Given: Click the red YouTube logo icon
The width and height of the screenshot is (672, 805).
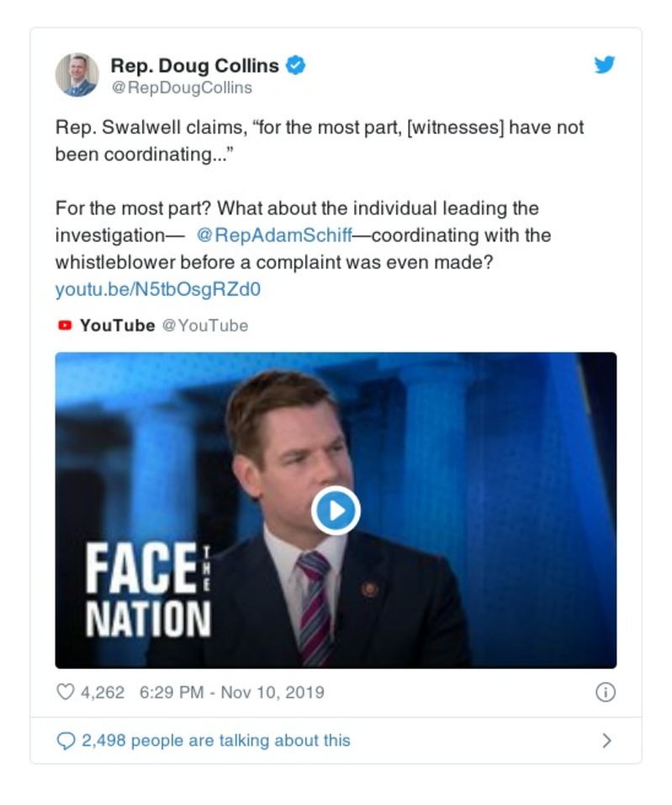Looking at the screenshot, I should [64, 326].
